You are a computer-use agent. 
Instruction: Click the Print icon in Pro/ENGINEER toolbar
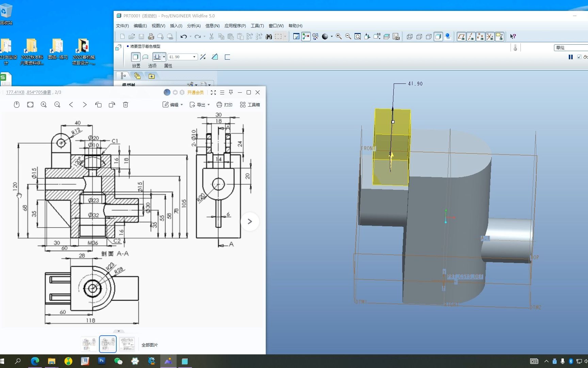pos(151,36)
